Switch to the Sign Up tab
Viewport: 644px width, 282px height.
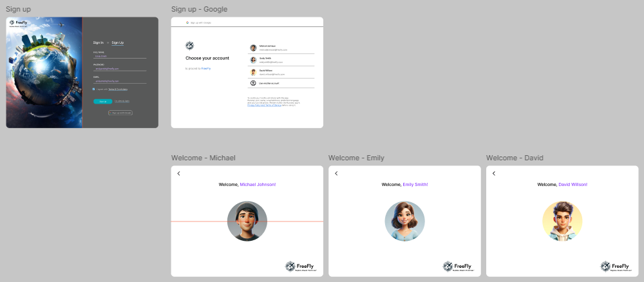coord(117,42)
